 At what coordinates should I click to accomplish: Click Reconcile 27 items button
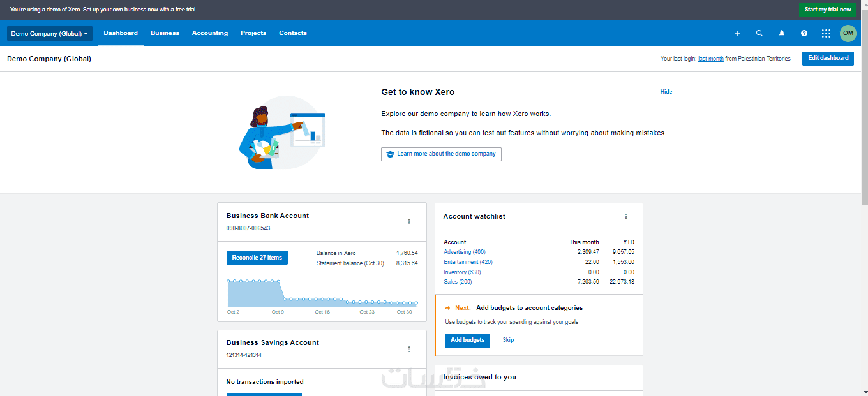pos(257,258)
